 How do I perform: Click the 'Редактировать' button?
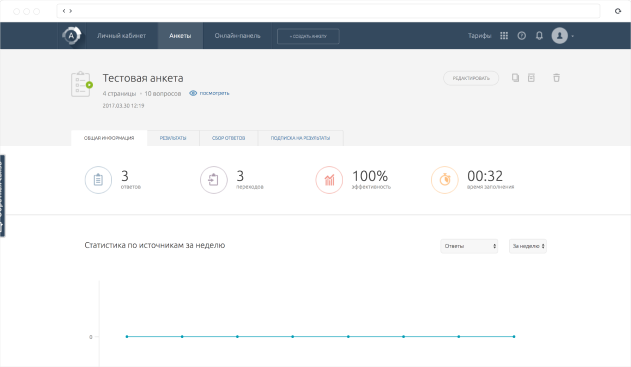[x=471, y=78]
